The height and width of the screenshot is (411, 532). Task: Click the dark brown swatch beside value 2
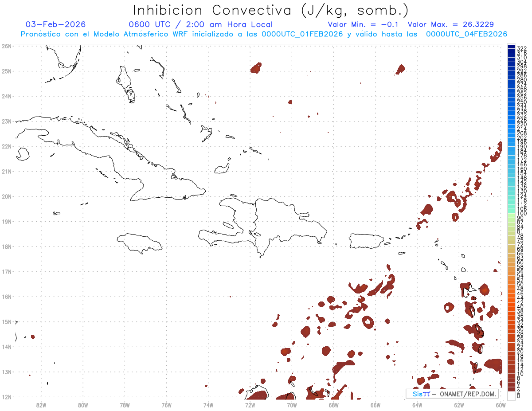pos(511,389)
